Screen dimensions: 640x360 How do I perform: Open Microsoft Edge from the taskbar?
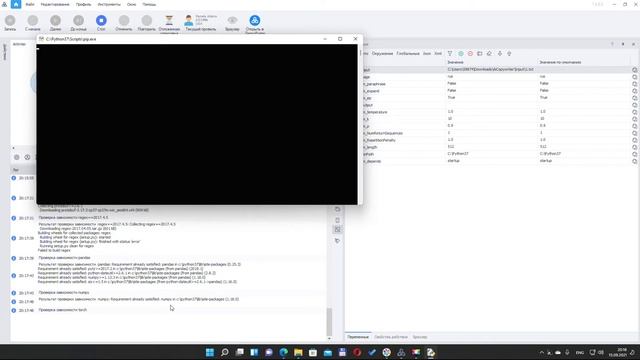(283, 352)
